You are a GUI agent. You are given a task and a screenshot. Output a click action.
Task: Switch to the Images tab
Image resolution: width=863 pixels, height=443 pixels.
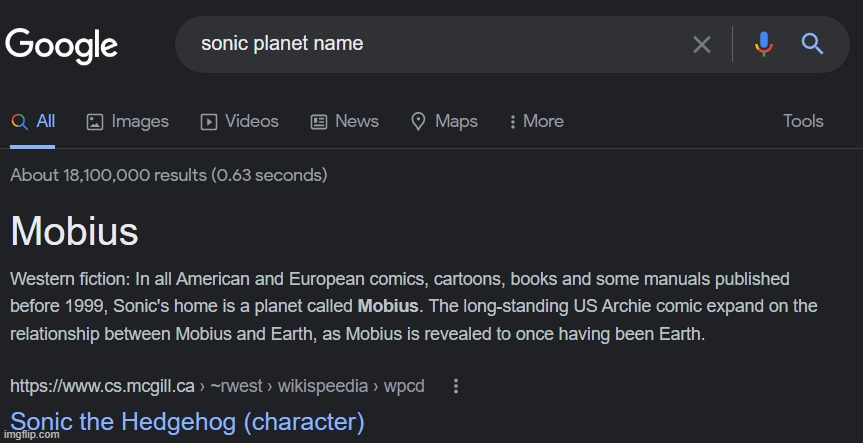[x=128, y=121]
